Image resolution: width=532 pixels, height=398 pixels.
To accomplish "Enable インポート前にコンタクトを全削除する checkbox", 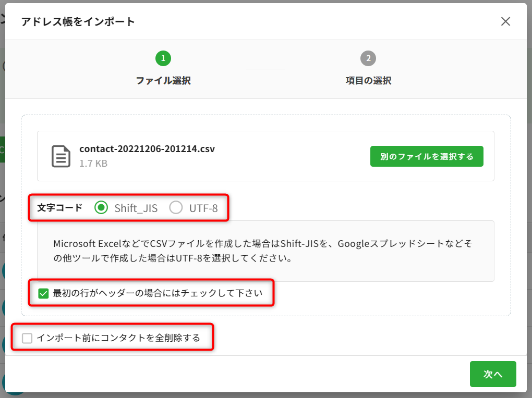I will (x=27, y=338).
